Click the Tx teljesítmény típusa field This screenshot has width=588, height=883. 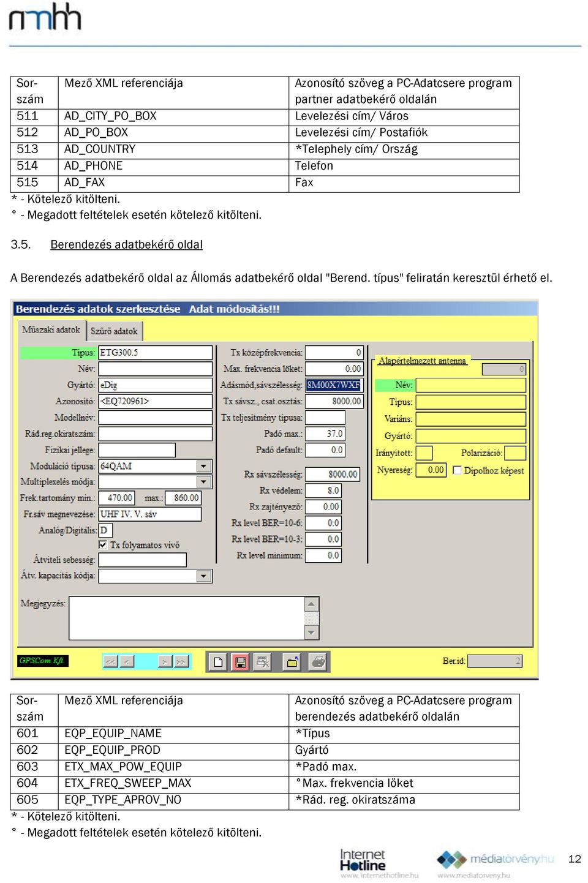325,418
